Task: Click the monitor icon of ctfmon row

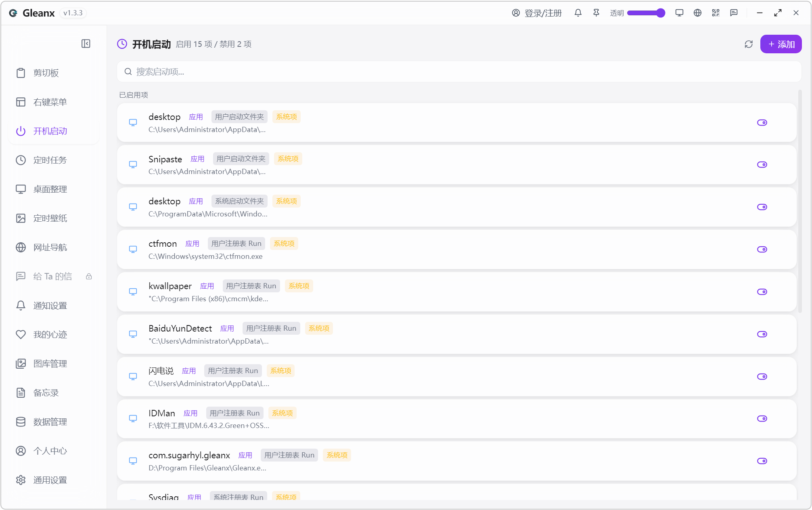Action: pos(133,250)
